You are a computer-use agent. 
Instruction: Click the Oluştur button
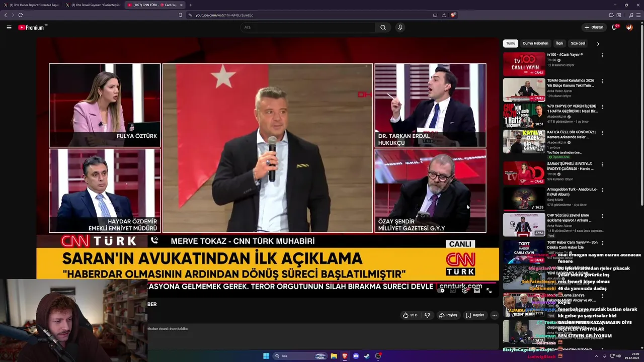coord(594,27)
